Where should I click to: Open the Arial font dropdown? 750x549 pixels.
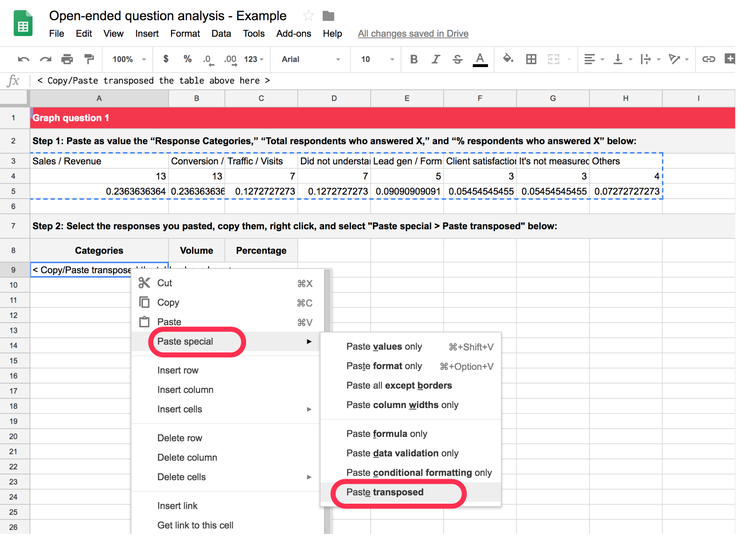click(x=311, y=59)
